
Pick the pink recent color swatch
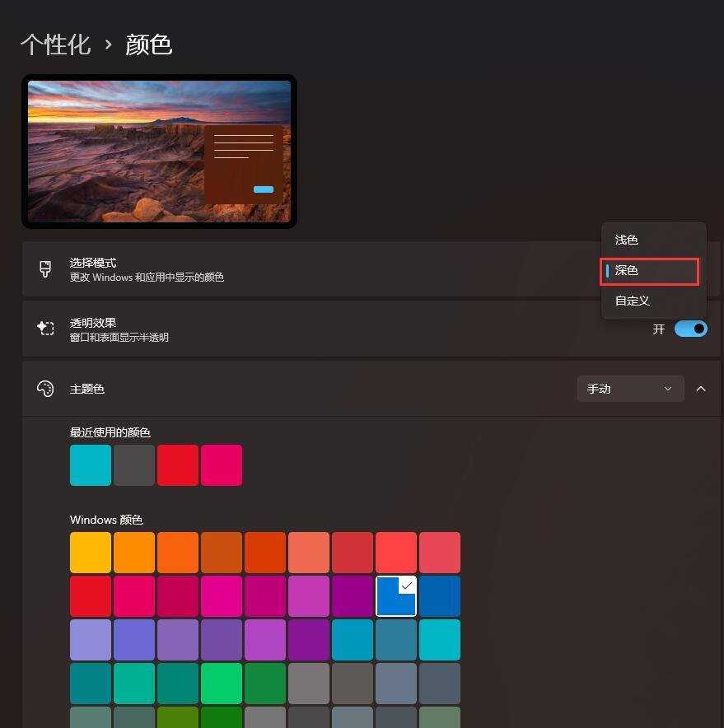[221, 464]
